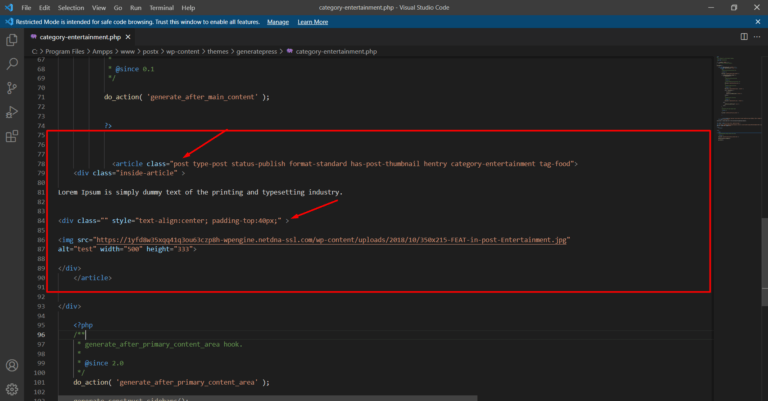
Task: Open the Manage gear icon
Action: click(12, 389)
